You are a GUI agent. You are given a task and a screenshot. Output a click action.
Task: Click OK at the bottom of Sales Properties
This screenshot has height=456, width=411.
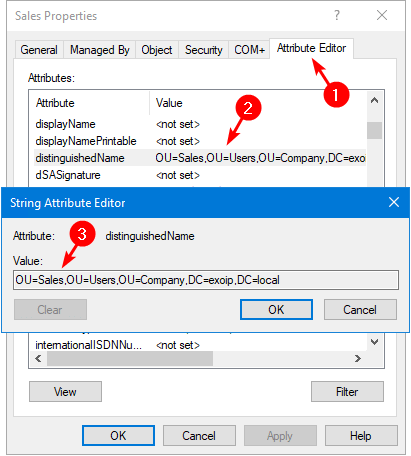click(x=118, y=436)
